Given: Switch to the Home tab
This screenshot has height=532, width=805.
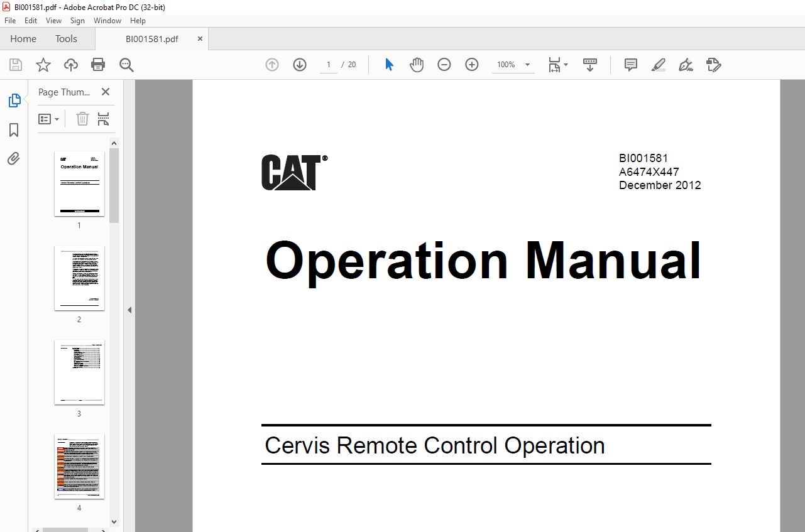Looking at the screenshot, I should point(23,39).
